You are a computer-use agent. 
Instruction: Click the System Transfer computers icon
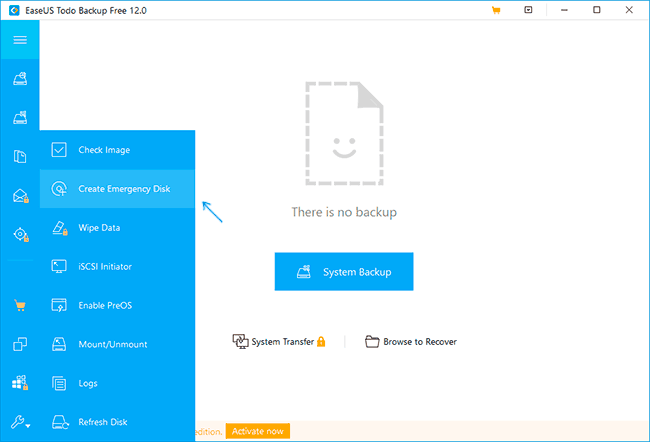pos(240,341)
